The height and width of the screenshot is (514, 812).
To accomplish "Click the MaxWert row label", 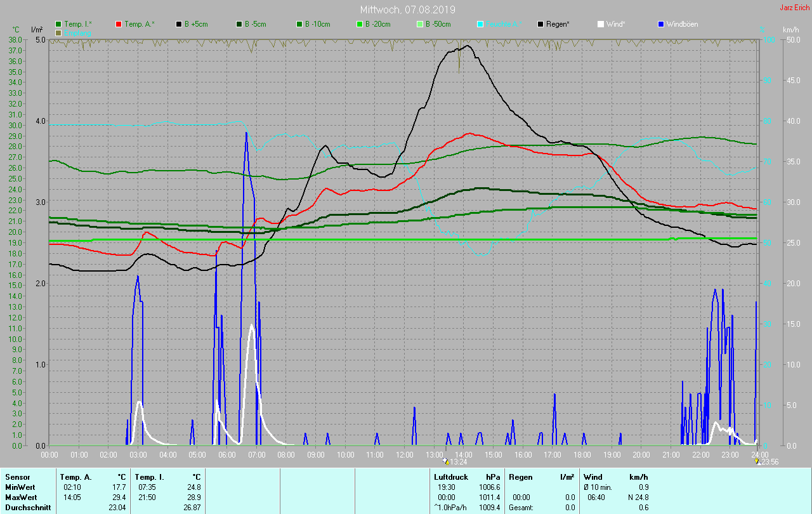I will pos(21,497).
